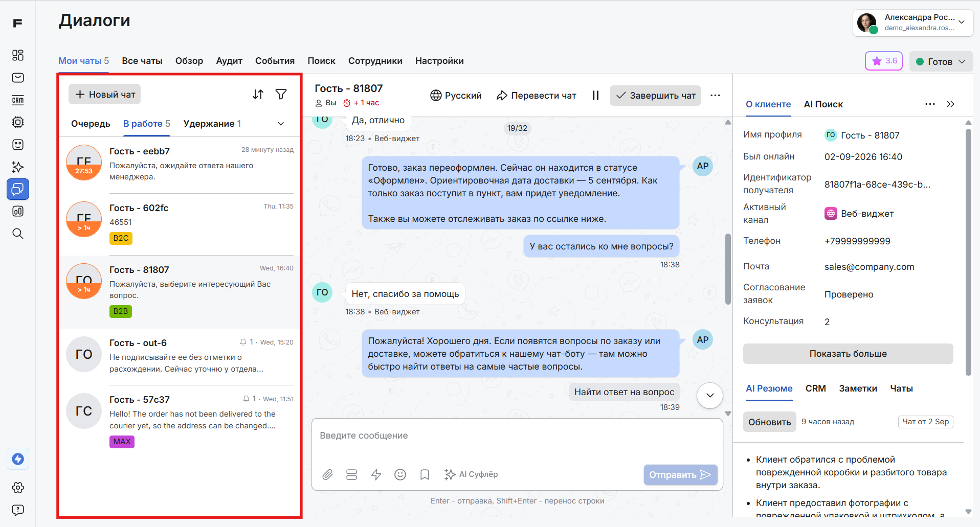Click the chat messages vertical scrollbar
980x527 pixels.
click(x=728, y=269)
